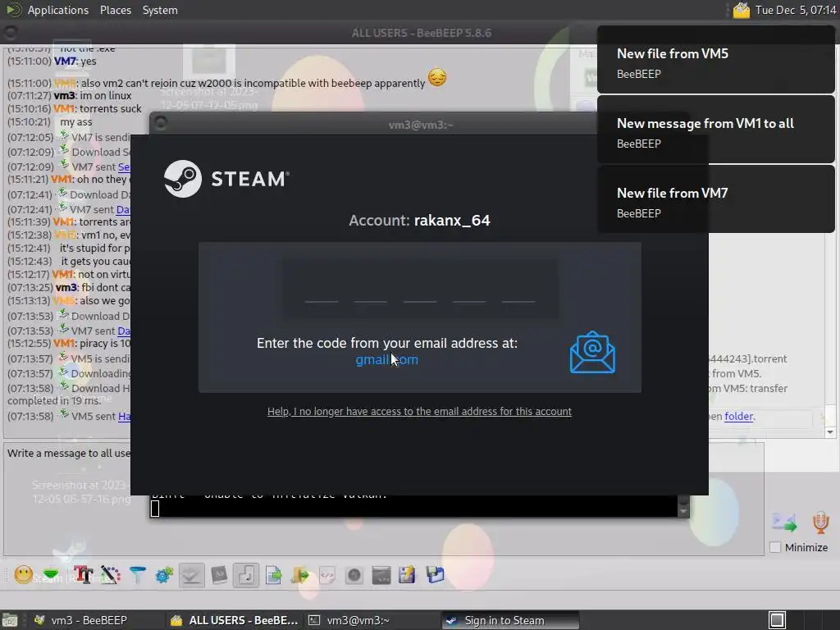
Task: Open the chat settings gears icon
Action: click(164, 575)
